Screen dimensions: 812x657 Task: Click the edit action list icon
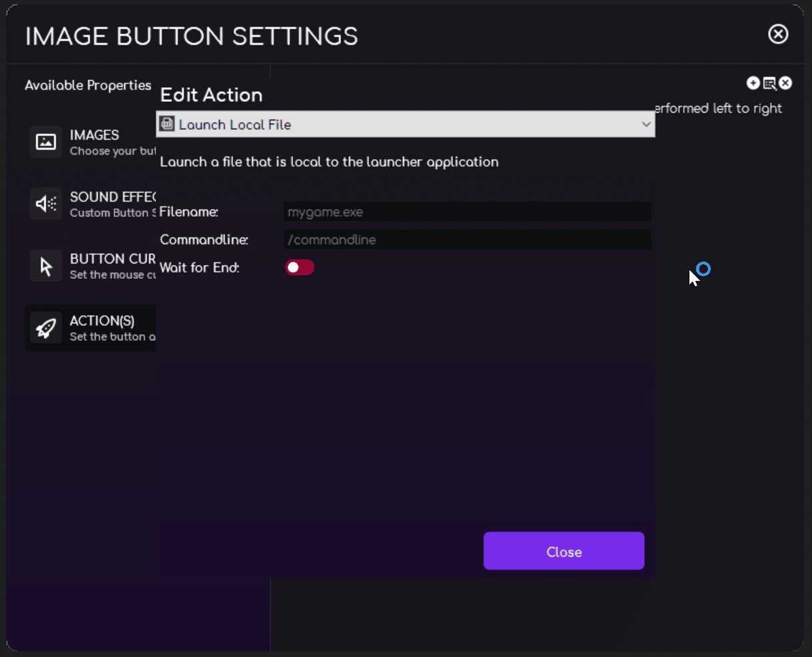coord(770,83)
